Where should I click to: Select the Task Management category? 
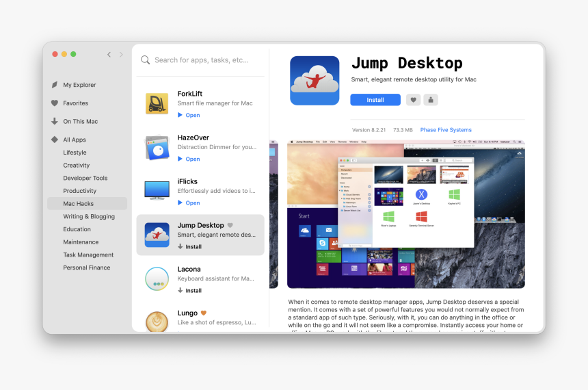click(x=88, y=255)
